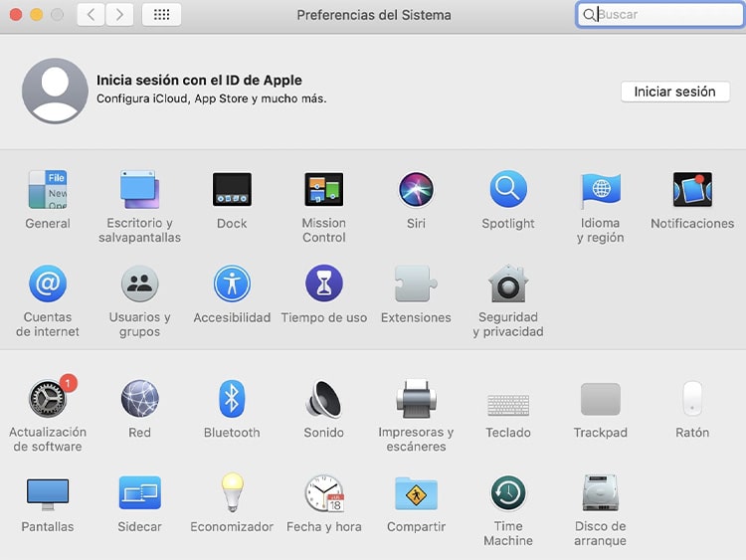
Task: Open Siri preferences
Action: pyautogui.click(x=416, y=189)
